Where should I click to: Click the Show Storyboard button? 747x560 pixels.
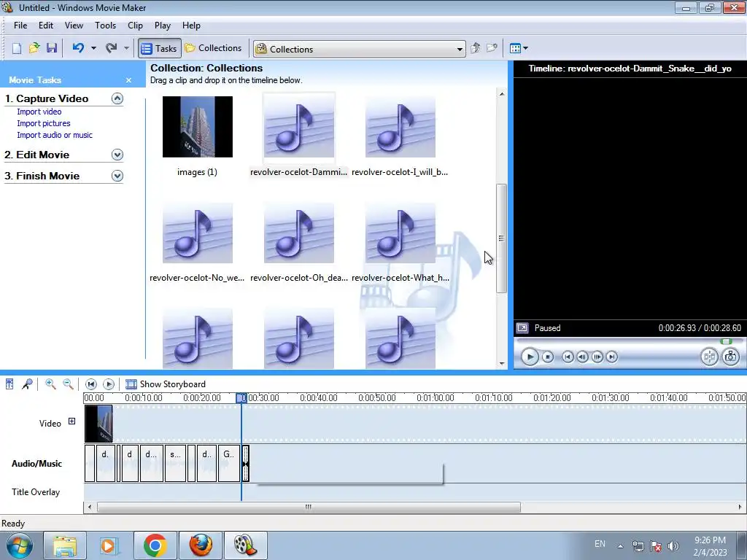[166, 384]
